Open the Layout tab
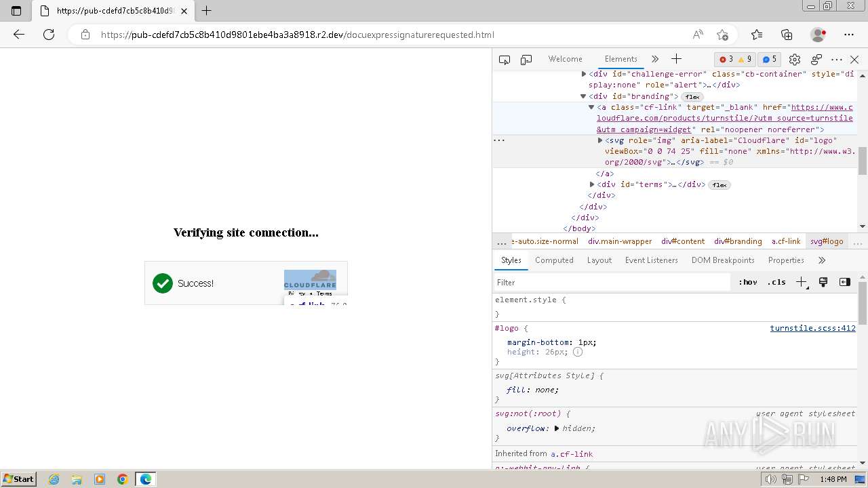Image resolution: width=868 pixels, height=488 pixels. (x=599, y=260)
